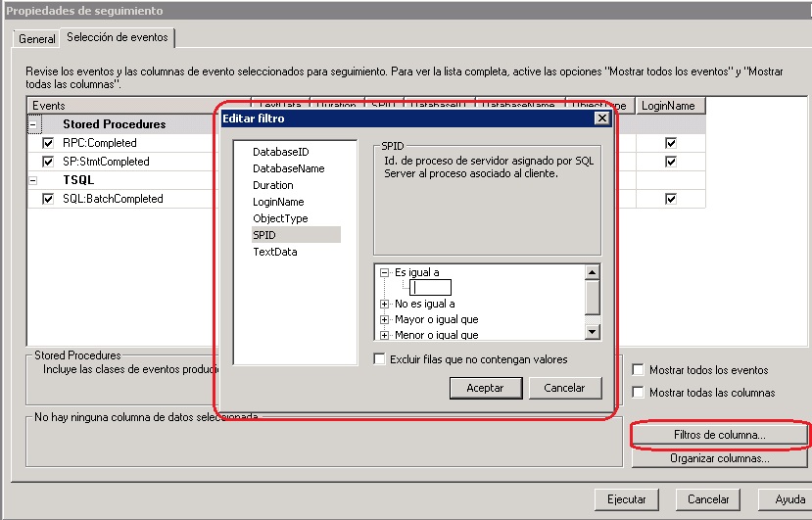Click Cancelar in the Propiedades de seguimiento window
This screenshot has height=520, width=812.
click(708, 499)
